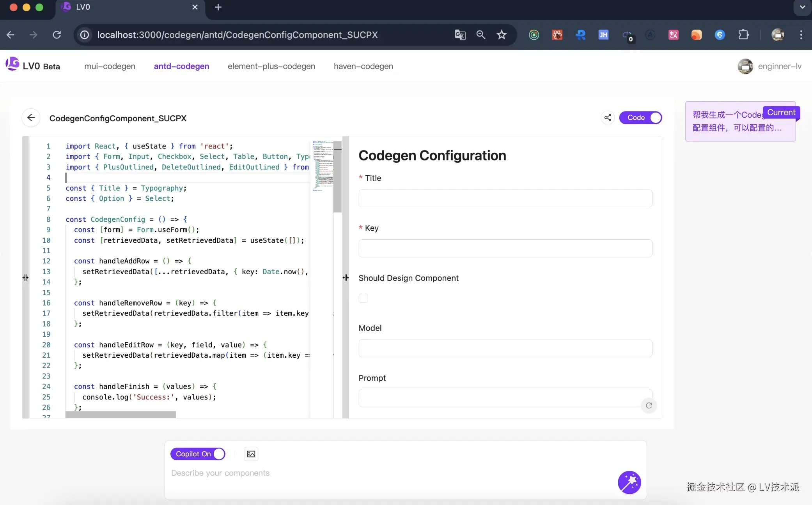Click into the Title input field
This screenshot has height=505, width=812.
tap(505, 198)
